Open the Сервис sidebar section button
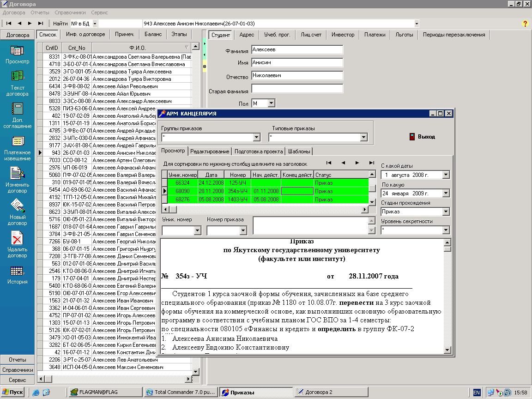This screenshot has height=399, width=532. (x=17, y=380)
